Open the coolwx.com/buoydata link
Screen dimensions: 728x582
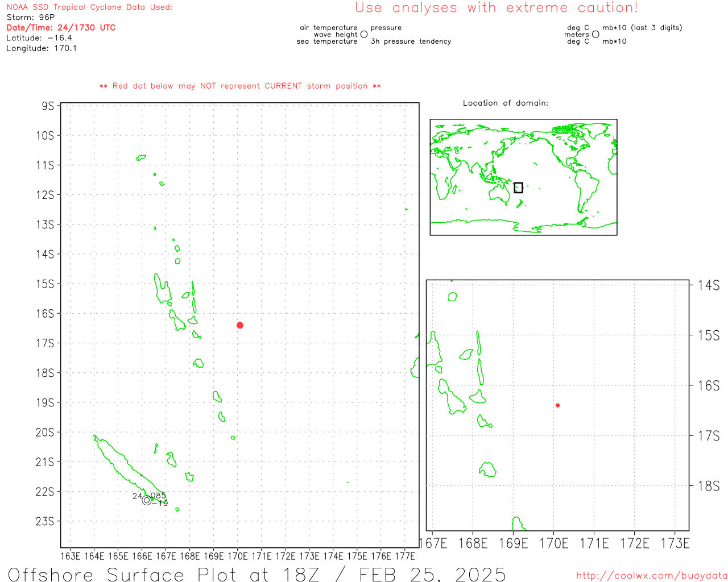coord(652,576)
